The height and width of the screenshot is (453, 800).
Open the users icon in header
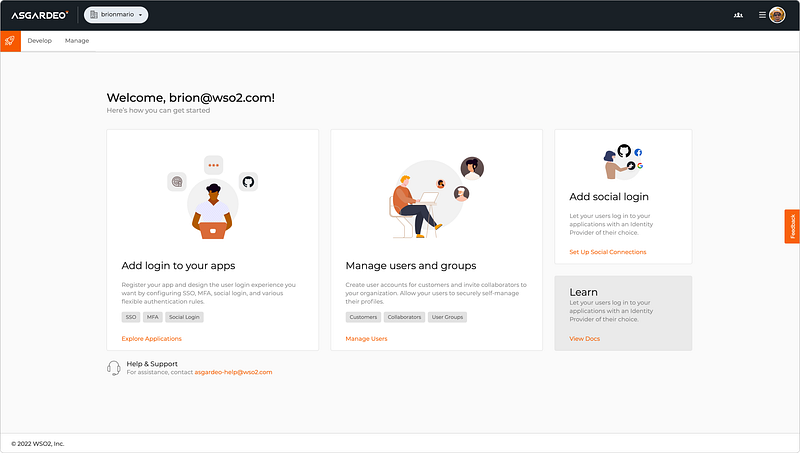738,15
